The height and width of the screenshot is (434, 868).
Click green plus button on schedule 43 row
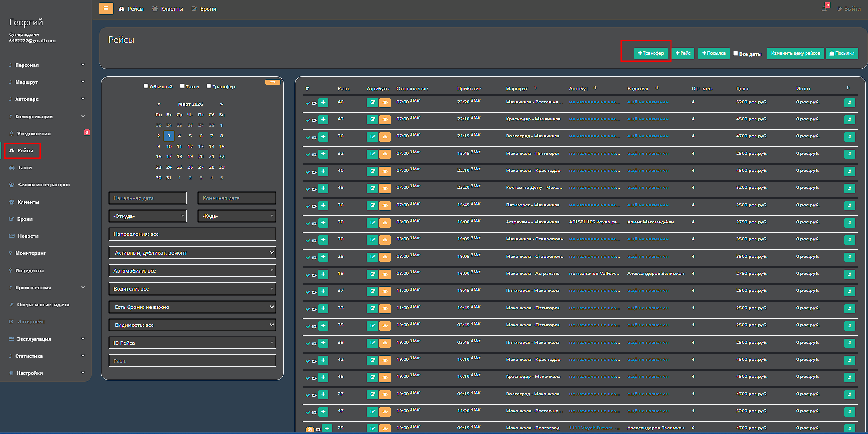pos(323,120)
